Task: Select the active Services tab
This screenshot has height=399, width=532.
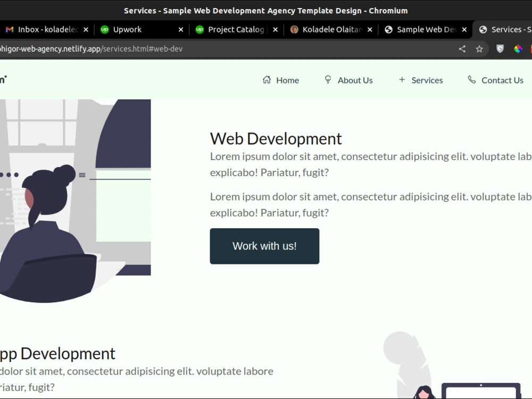Action: pyautogui.click(x=503, y=29)
